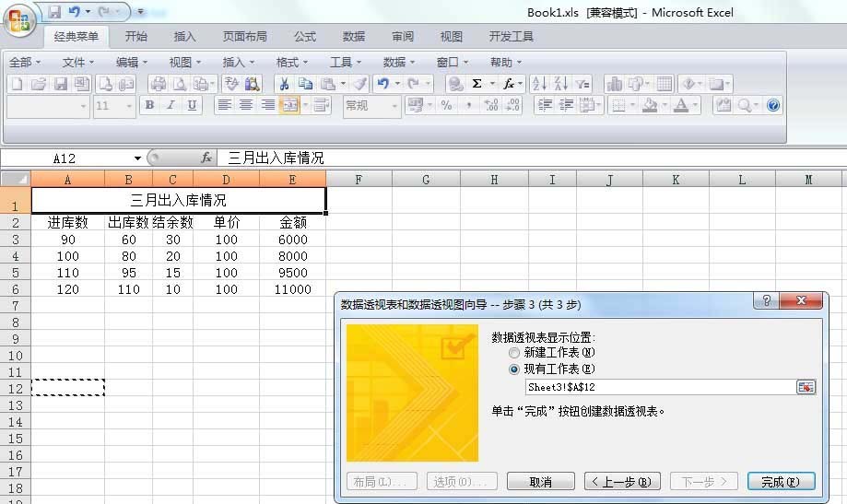Click the Print icon in classic toolbar
847x504 pixels.
tap(159, 84)
